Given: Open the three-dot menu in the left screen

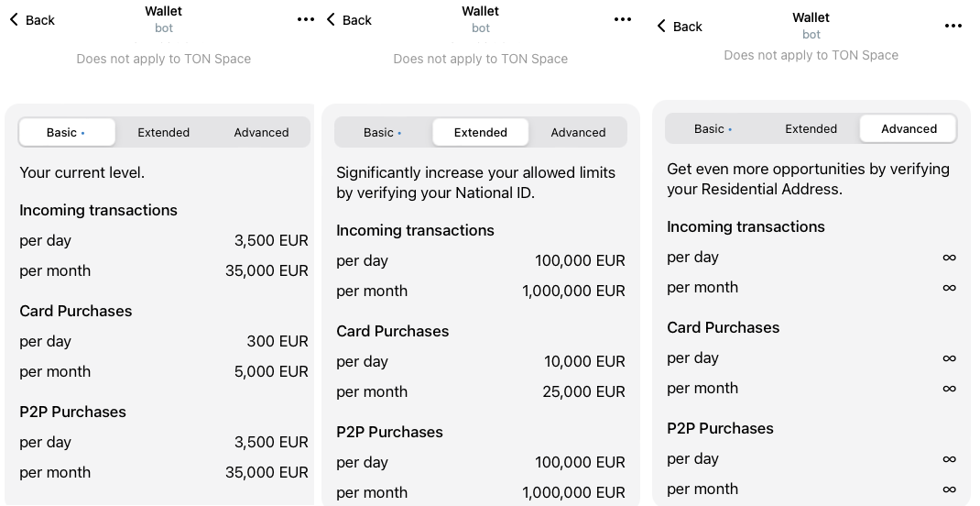Looking at the screenshot, I should 306,19.
